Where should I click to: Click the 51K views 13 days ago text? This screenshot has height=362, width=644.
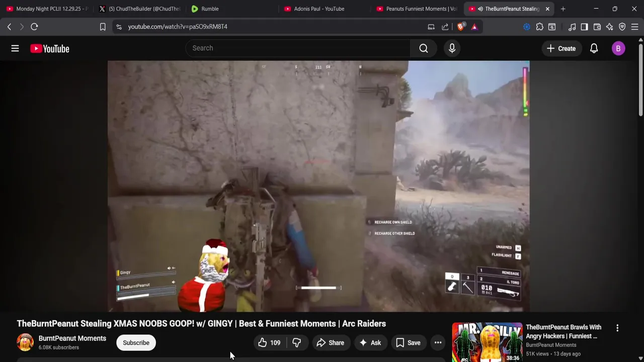(x=553, y=354)
